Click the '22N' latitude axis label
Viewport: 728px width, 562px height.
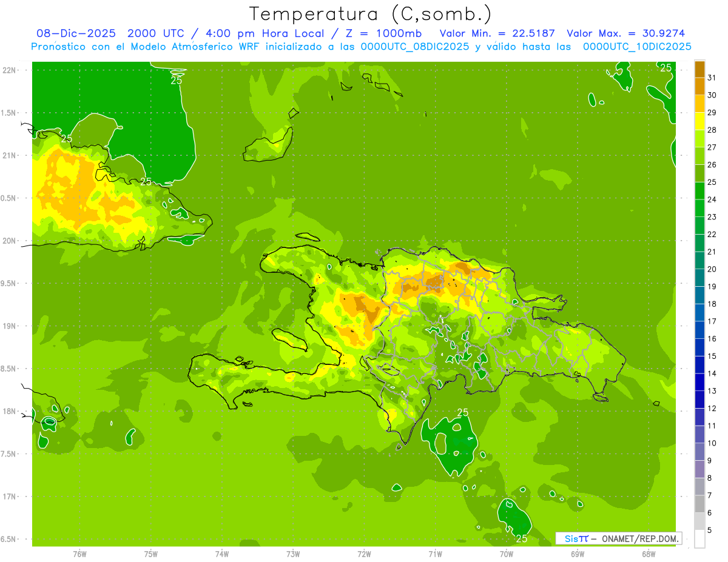coord(9,70)
